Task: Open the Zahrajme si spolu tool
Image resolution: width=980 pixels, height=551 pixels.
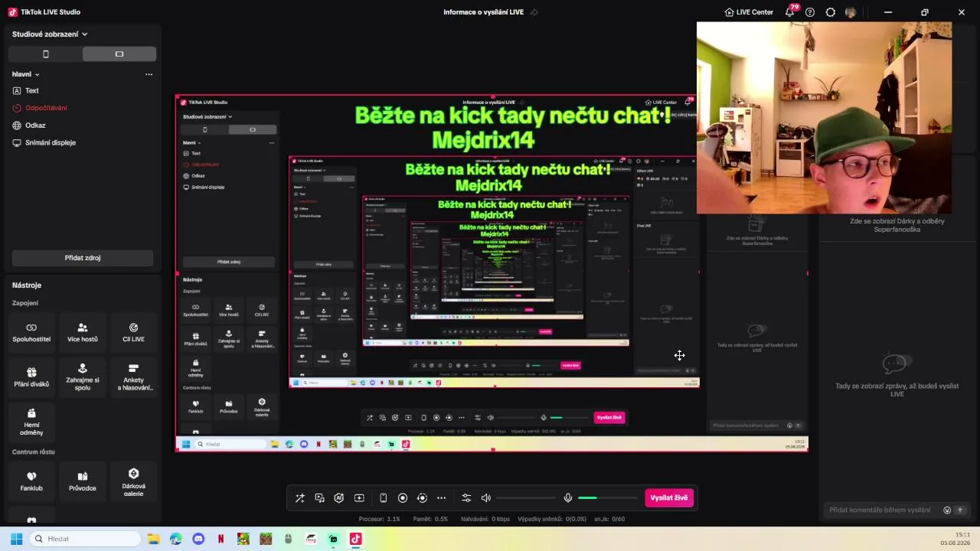Action: click(83, 377)
